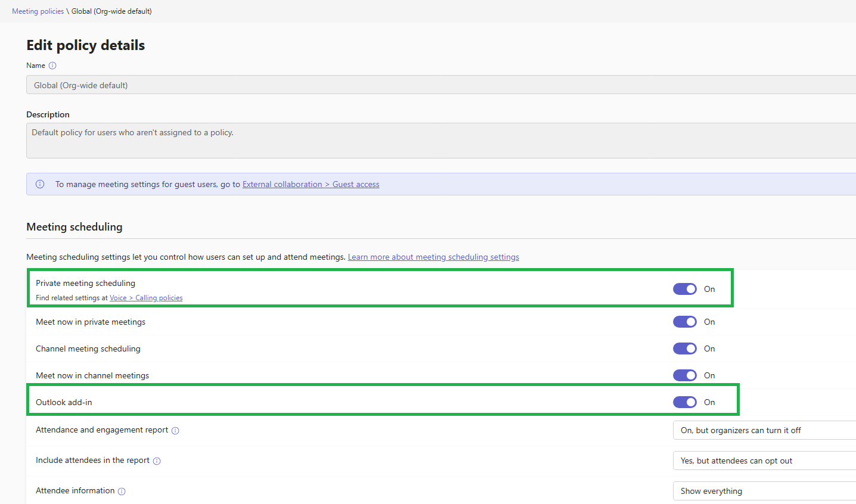Click the info icon next to Name

click(x=52, y=66)
